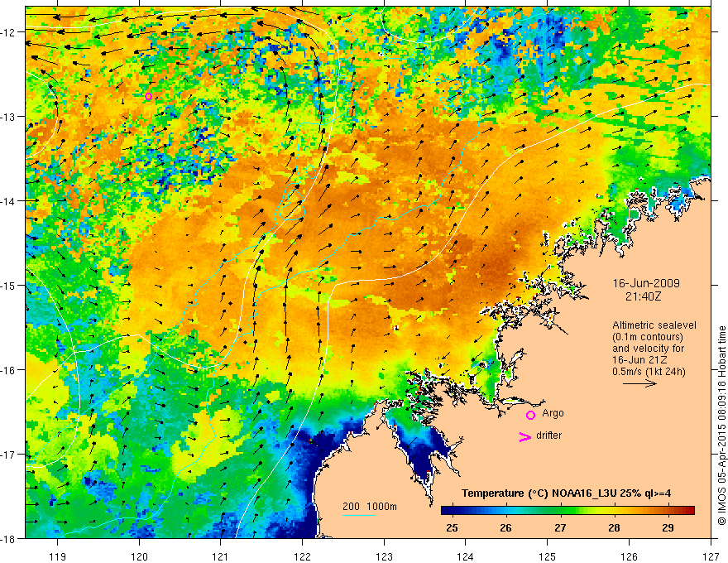Image resolution: width=728 pixels, height=563 pixels.
Task: Click latitude axis label -17
Action: (10, 454)
